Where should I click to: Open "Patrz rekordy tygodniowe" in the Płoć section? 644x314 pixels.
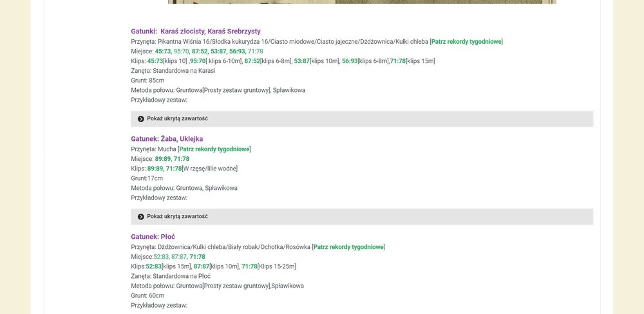coord(348,247)
